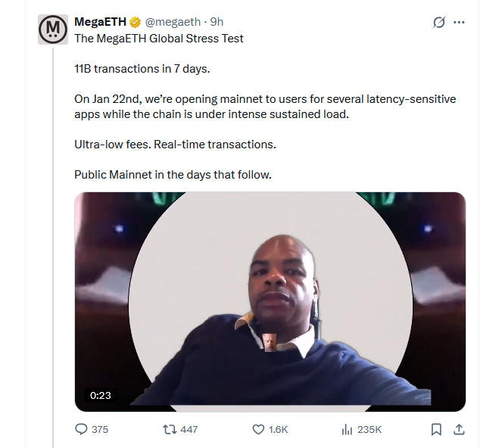Click the 447 reposts count
Image resolution: width=502 pixels, height=448 pixels.
(x=189, y=429)
